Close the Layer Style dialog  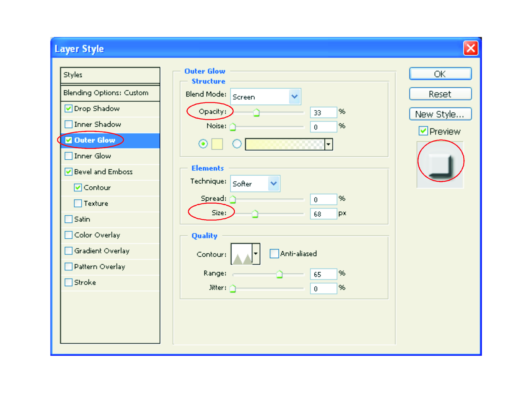point(471,48)
